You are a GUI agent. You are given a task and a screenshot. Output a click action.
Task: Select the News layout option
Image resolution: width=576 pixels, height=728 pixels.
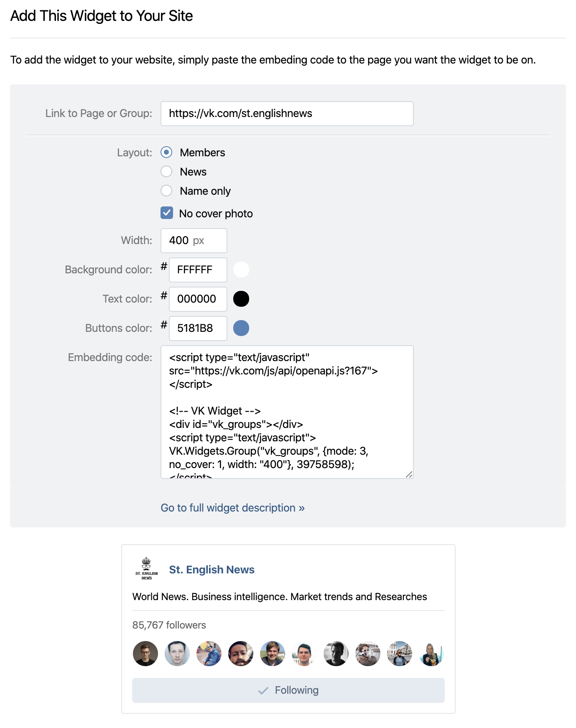166,172
